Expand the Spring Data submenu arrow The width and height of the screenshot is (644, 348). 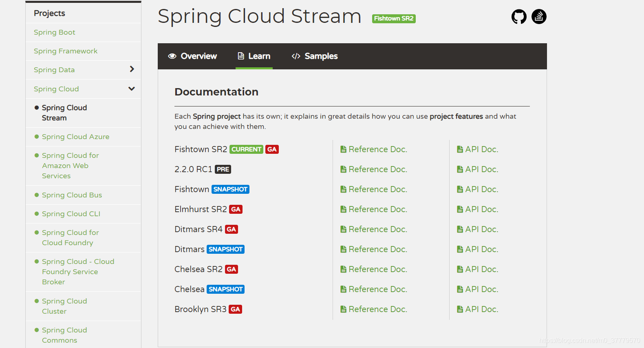pos(132,69)
